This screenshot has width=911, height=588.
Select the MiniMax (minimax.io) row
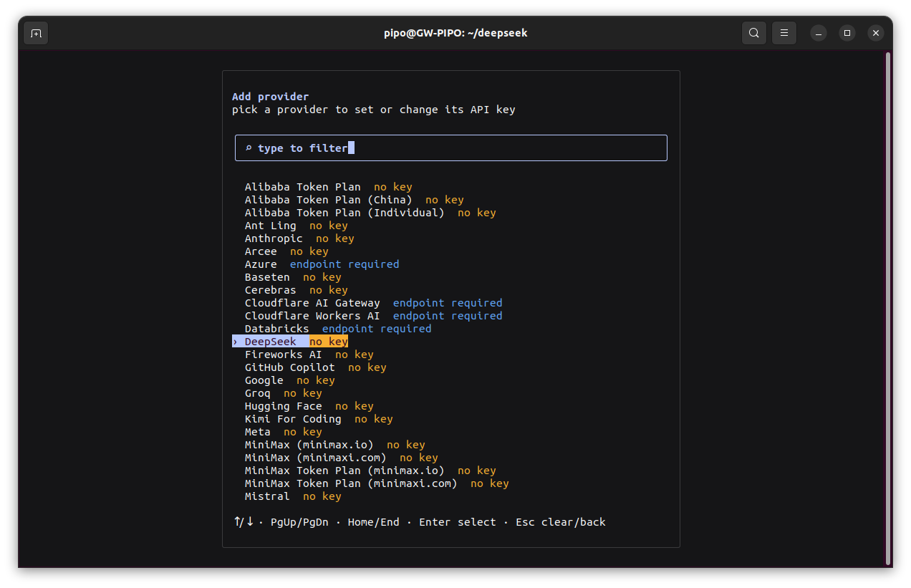tap(334, 445)
